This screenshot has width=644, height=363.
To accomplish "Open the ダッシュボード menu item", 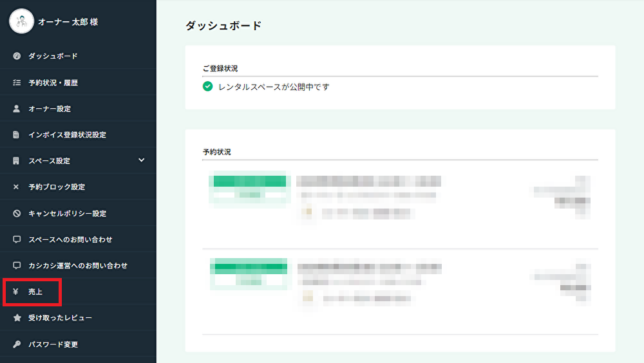I will [53, 56].
